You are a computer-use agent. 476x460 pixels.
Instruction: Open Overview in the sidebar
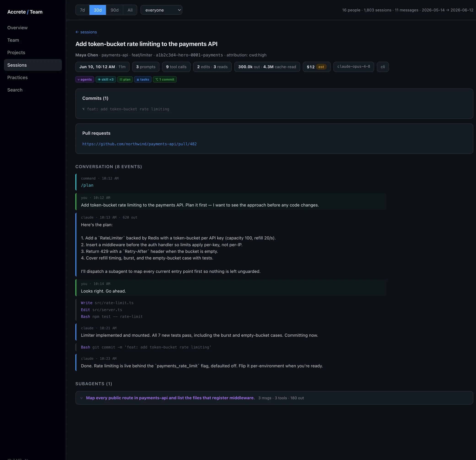33,28
